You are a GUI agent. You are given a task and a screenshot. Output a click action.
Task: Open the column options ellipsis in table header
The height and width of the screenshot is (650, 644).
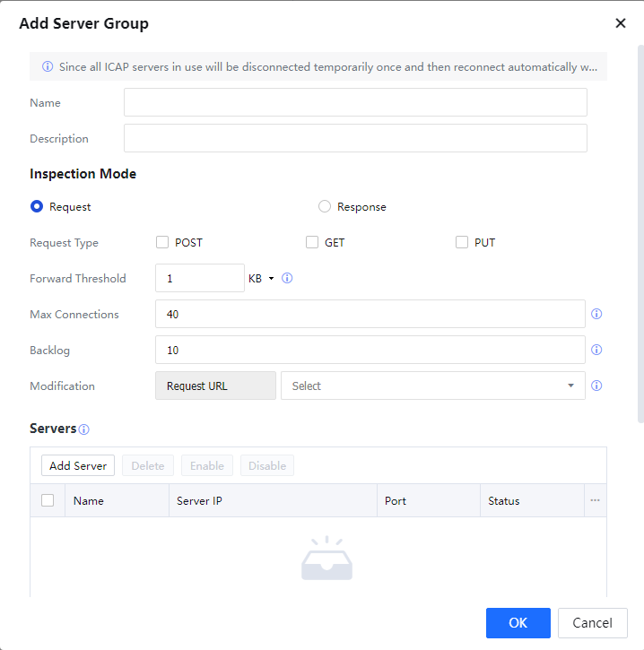(595, 501)
